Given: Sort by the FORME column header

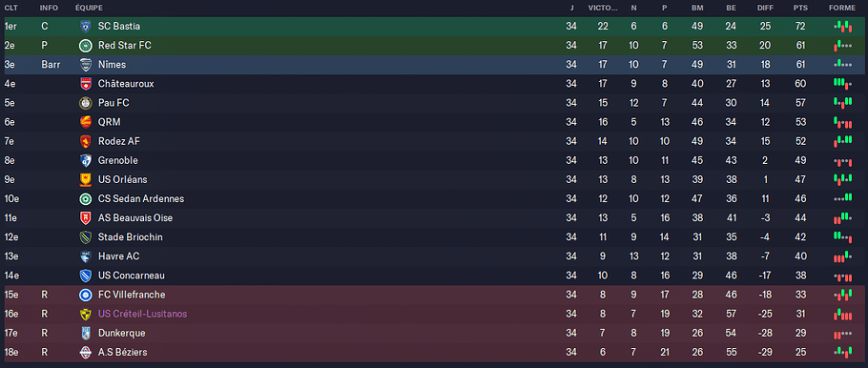Looking at the screenshot, I should click(x=842, y=8).
